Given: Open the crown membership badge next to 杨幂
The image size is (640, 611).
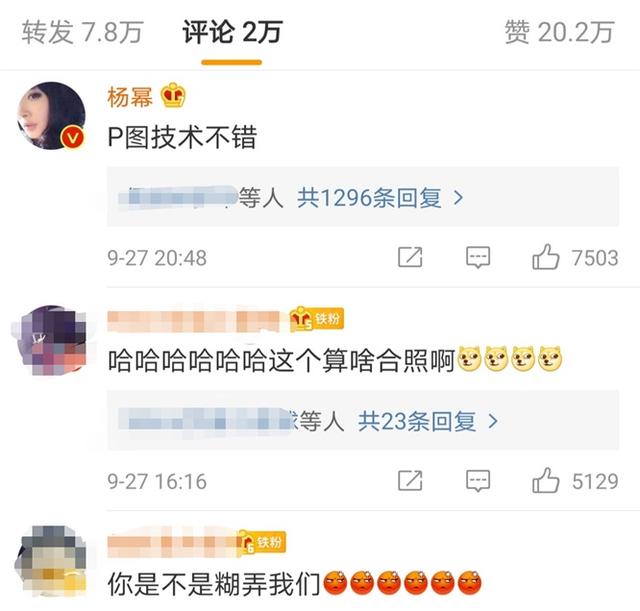Looking at the screenshot, I should point(173,96).
